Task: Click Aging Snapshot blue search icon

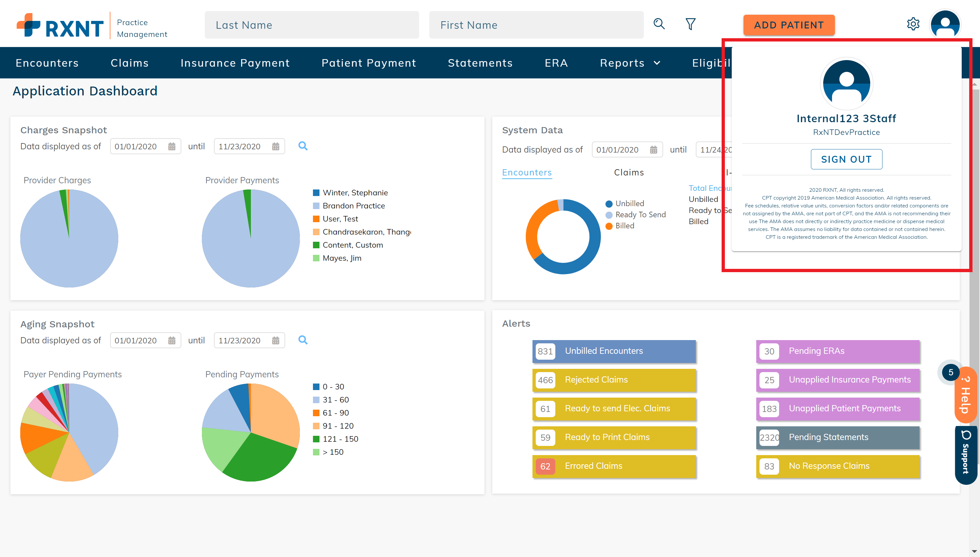Action: coord(302,340)
